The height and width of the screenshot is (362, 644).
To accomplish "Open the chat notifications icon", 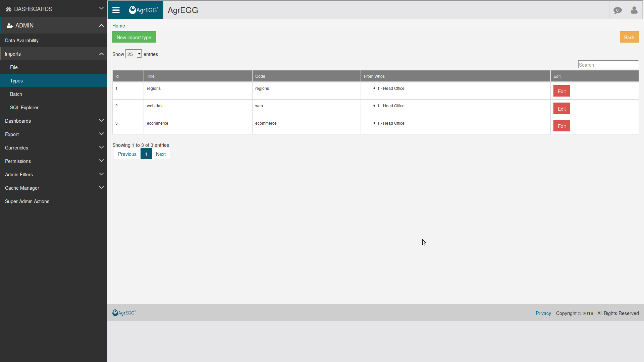I will pos(618,10).
